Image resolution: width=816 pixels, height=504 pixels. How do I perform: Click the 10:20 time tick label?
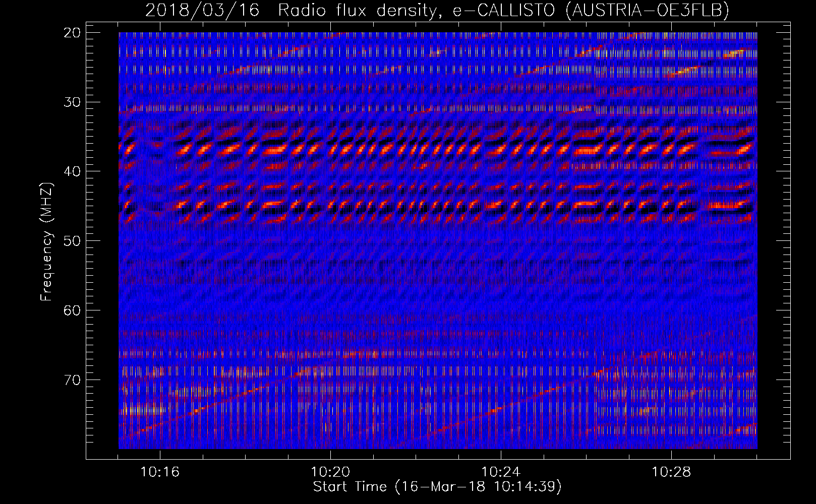click(330, 472)
